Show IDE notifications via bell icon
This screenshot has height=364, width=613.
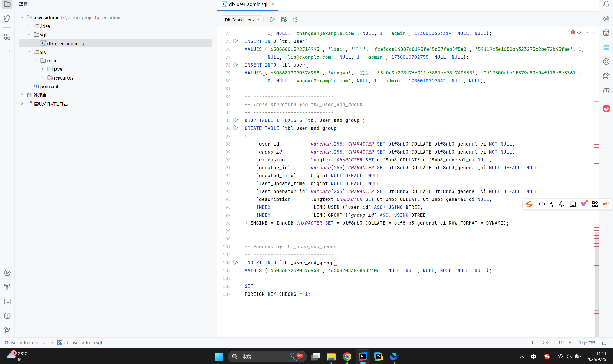(x=606, y=4)
